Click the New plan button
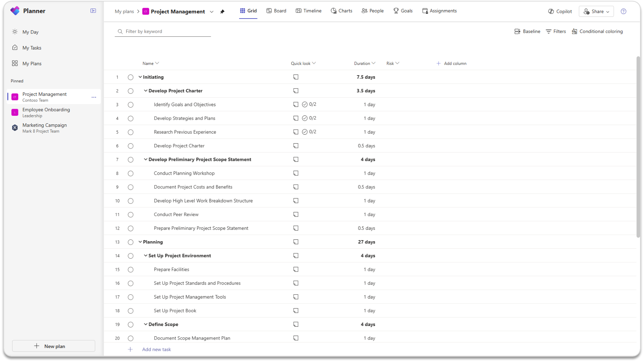Viewport: 644px width, 362px height. point(54,346)
